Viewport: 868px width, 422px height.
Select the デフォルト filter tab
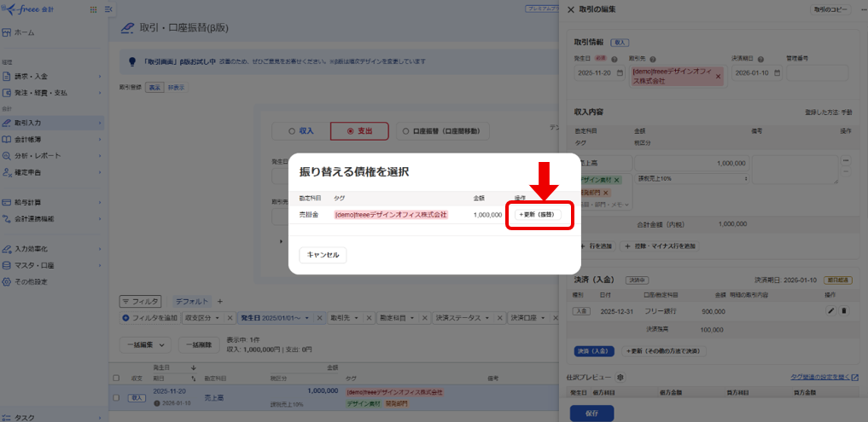coord(192,302)
